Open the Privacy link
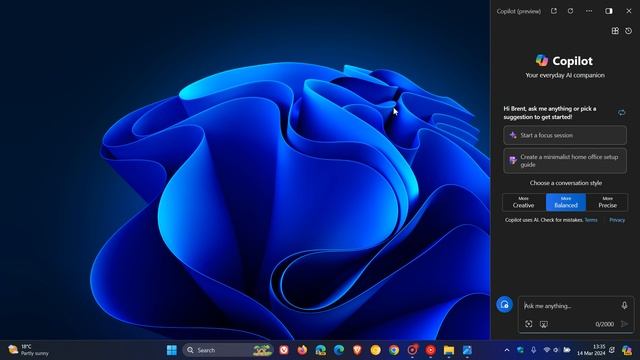The width and height of the screenshot is (640, 360). click(617, 220)
